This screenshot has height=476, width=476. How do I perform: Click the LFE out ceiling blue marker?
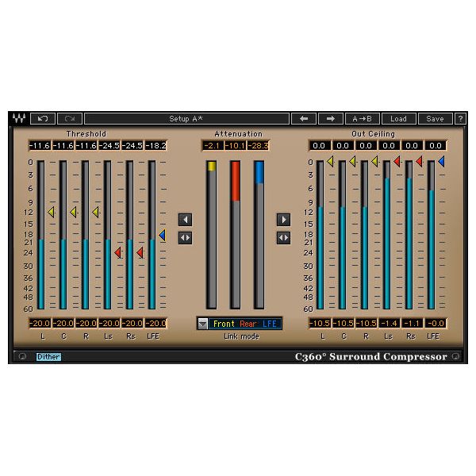(441, 161)
